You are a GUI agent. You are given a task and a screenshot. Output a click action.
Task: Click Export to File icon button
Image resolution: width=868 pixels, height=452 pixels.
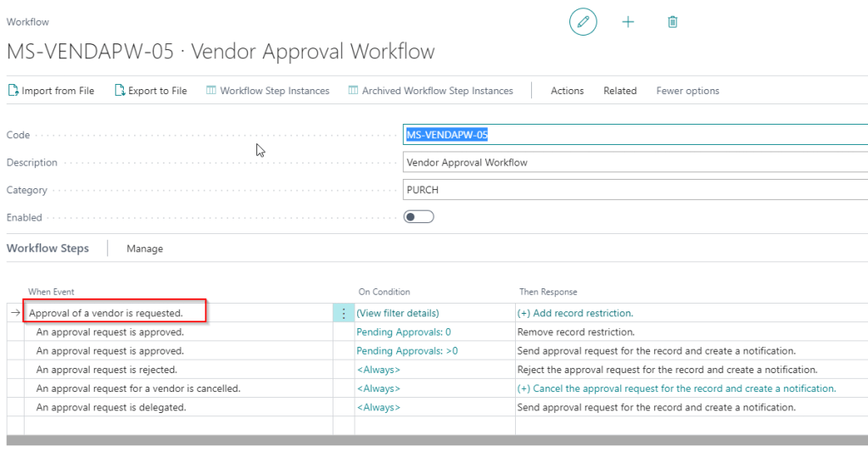click(x=150, y=91)
